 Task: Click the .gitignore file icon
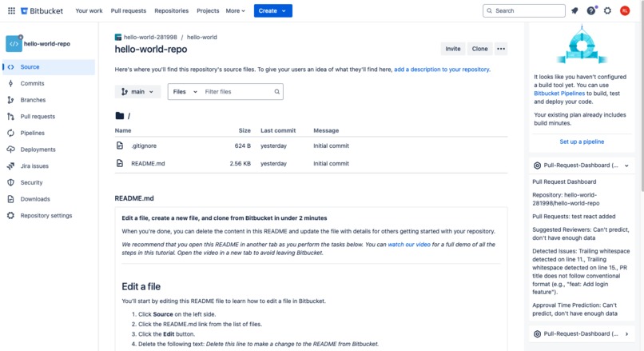point(120,146)
